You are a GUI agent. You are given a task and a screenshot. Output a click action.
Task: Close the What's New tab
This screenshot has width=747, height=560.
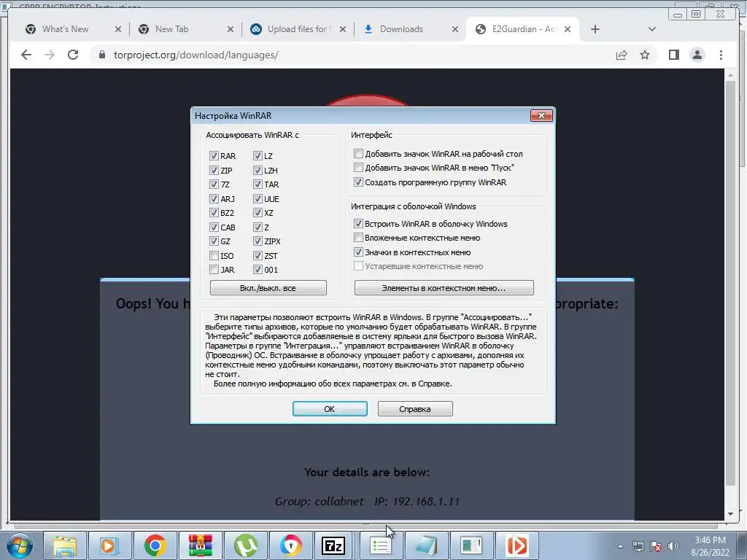[x=118, y=29]
